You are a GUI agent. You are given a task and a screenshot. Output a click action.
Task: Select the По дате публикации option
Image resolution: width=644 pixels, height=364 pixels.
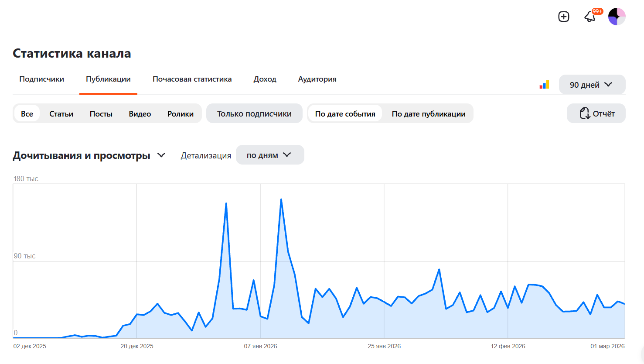(x=429, y=113)
